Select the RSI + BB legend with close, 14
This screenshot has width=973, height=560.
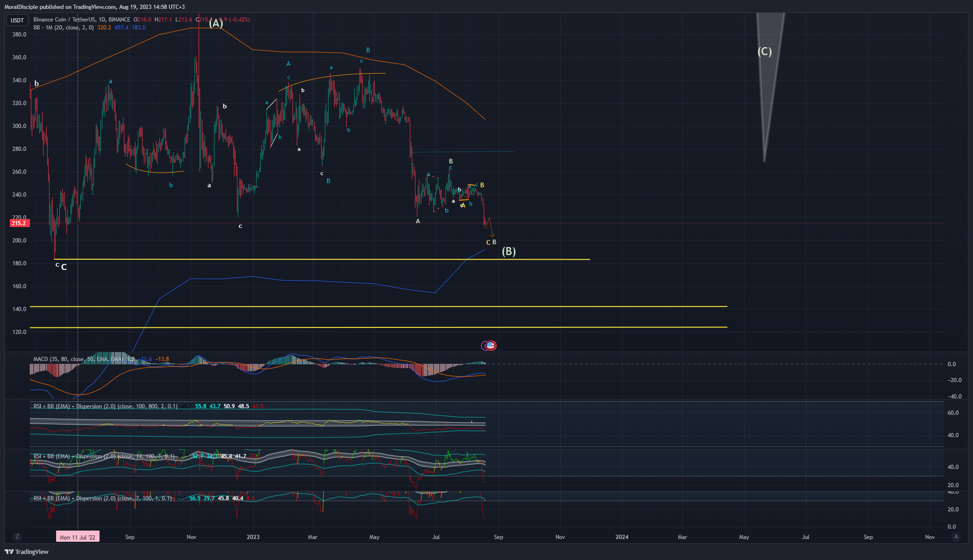104,456
